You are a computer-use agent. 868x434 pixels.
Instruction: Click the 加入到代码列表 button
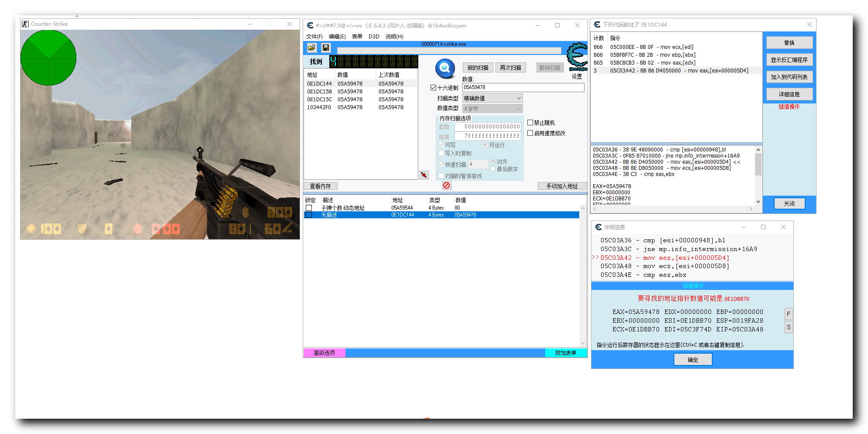(789, 77)
